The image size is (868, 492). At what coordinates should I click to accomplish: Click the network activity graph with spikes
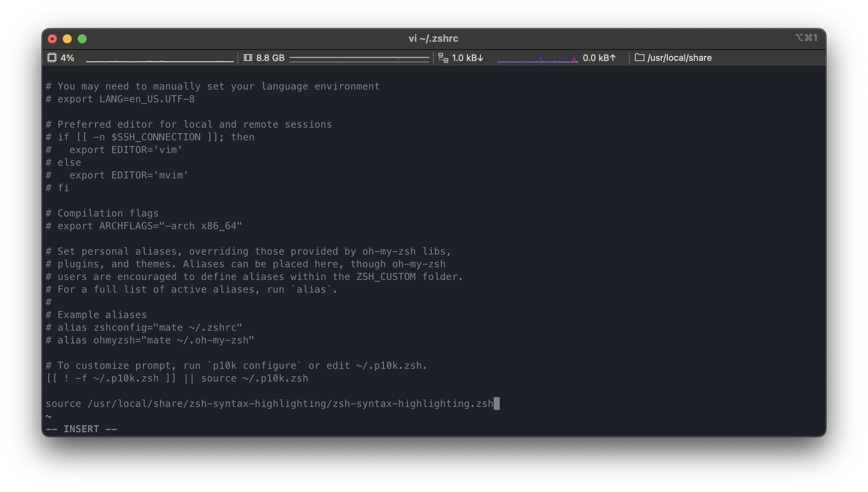click(x=537, y=59)
